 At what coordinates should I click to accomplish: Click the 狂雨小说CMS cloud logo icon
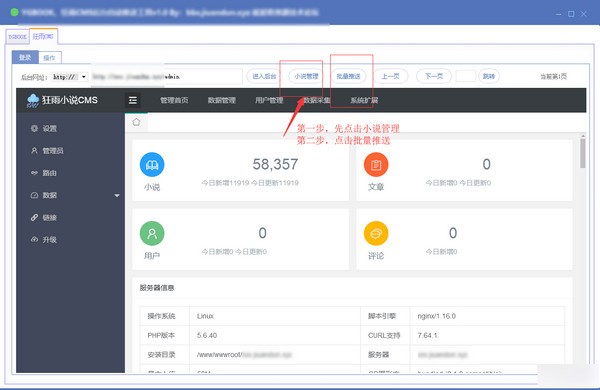[33, 100]
